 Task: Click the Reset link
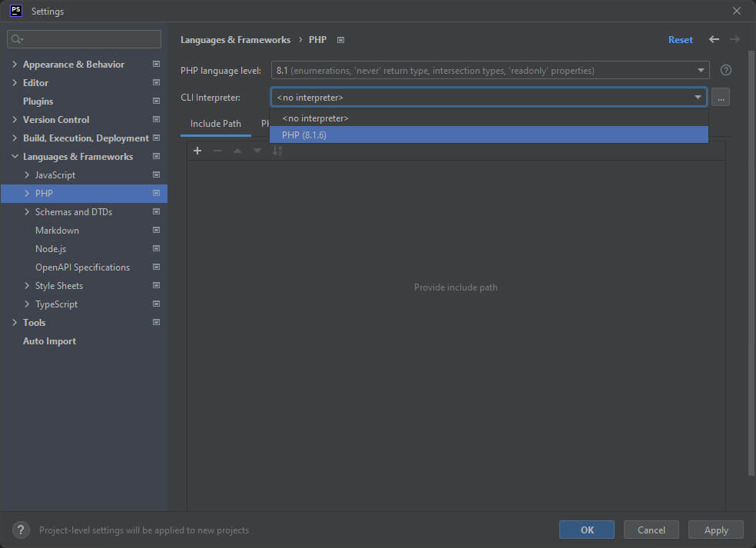(680, 39)
